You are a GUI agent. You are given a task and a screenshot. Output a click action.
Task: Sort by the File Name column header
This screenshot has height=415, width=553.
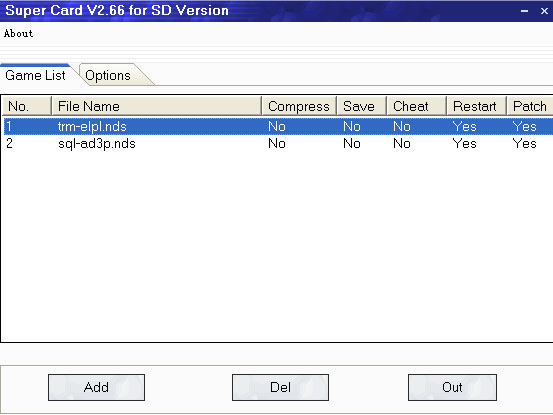pos(157,106)
